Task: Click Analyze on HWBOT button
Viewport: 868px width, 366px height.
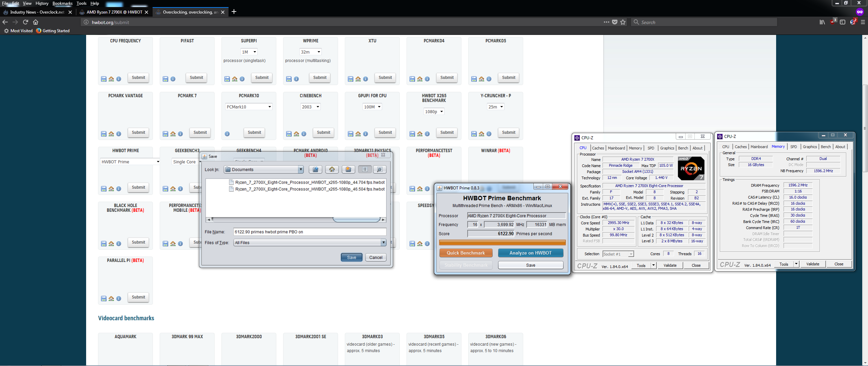Action: (531, 253)
